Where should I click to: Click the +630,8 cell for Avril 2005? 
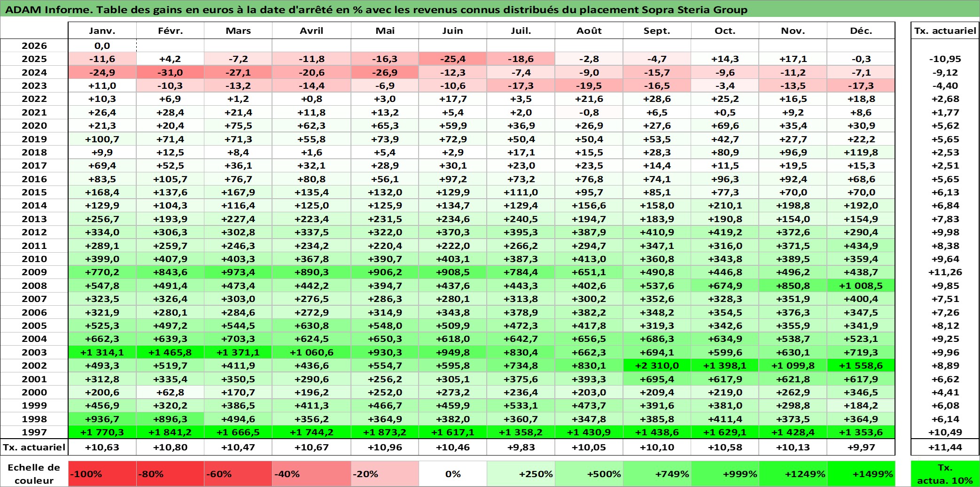[x=311, y=325]
